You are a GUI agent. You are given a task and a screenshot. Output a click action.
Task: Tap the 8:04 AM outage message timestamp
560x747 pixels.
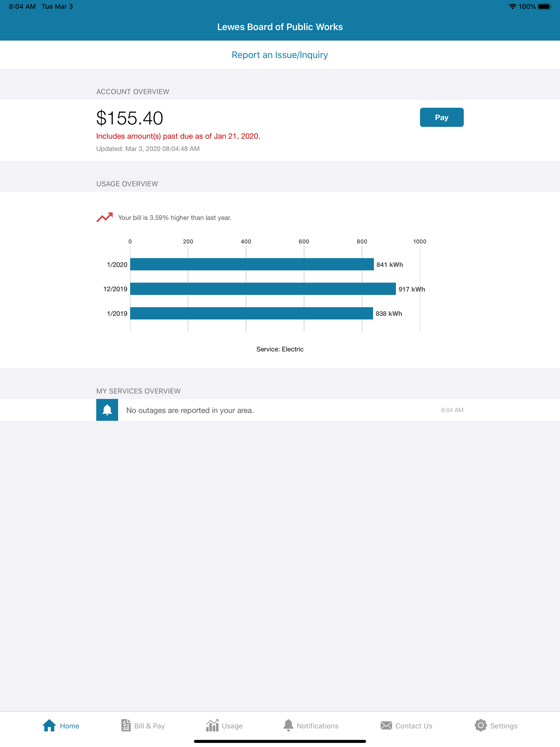coord(452,410)
